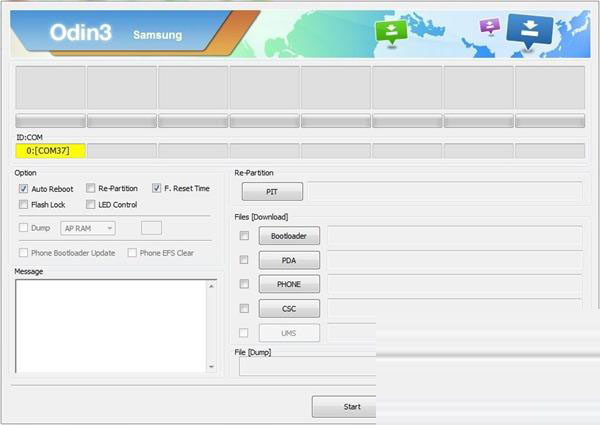Image resolution: width=600 pixels, height=425 pixels.
Task: Tick the checkbox beside PDA button
Action: click(x=244, y=260)
